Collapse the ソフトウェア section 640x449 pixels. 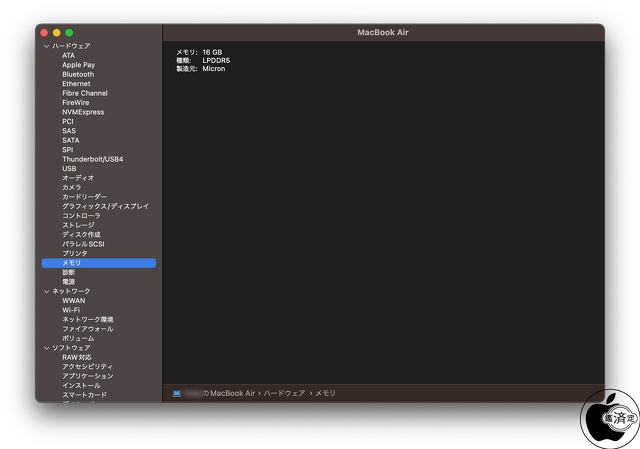click(46, 348)
